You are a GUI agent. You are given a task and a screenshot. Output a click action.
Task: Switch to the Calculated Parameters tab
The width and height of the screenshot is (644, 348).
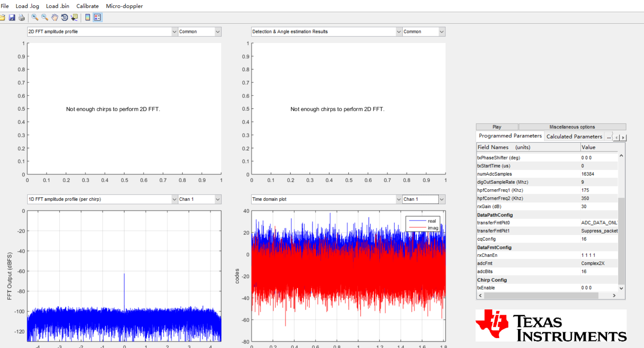574,137
